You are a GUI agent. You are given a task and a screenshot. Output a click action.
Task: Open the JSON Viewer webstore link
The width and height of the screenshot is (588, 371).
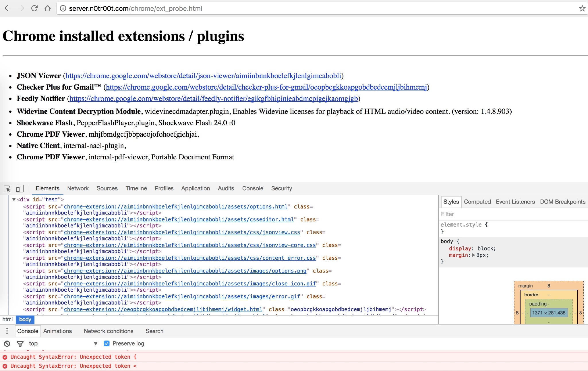coord(203,76)
